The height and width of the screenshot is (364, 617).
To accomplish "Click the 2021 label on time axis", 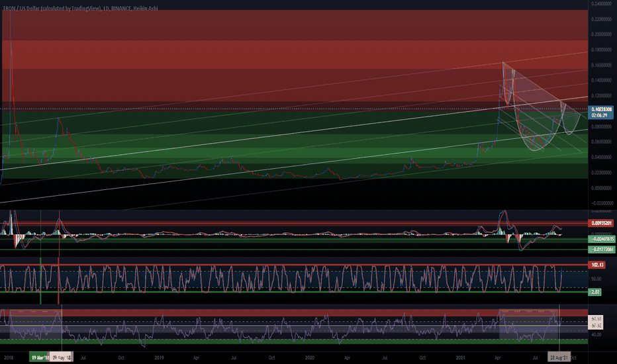I will tap(460, 357).
